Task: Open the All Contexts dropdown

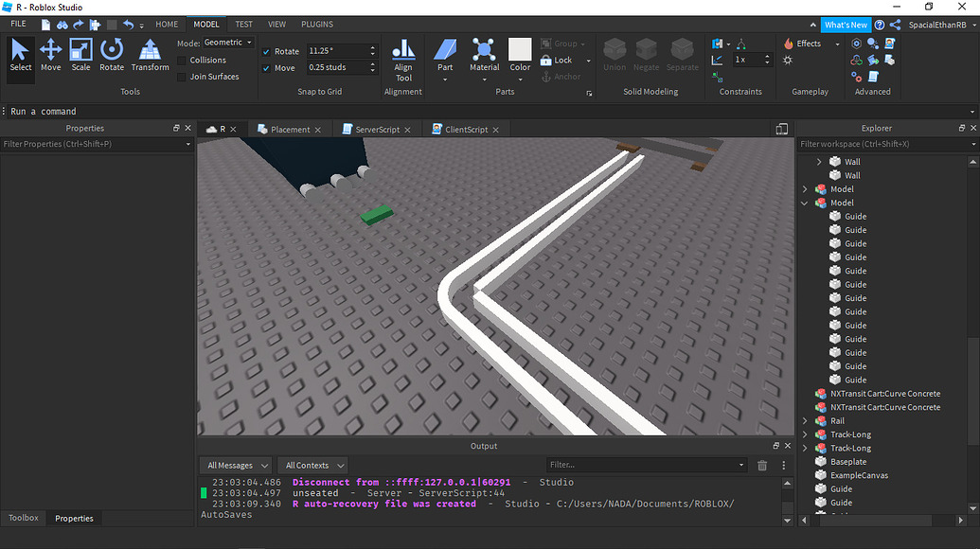Action: pos(313,466)
